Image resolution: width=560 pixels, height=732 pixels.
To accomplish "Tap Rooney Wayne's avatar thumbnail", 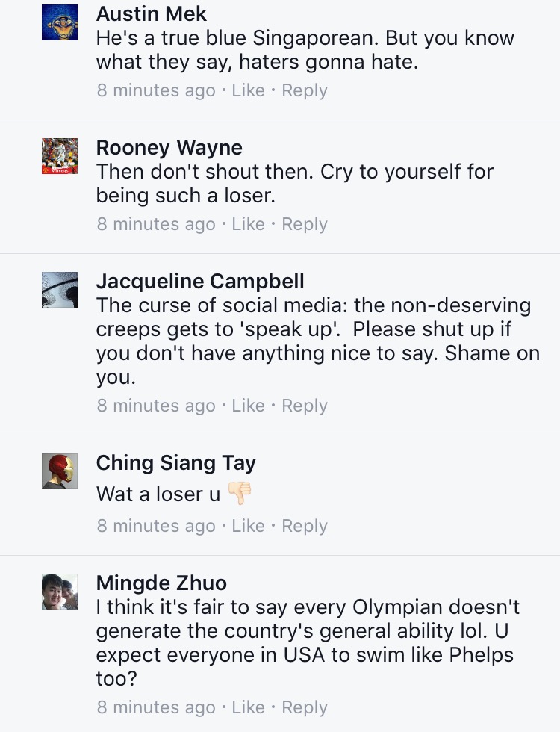I will point(60,156).
